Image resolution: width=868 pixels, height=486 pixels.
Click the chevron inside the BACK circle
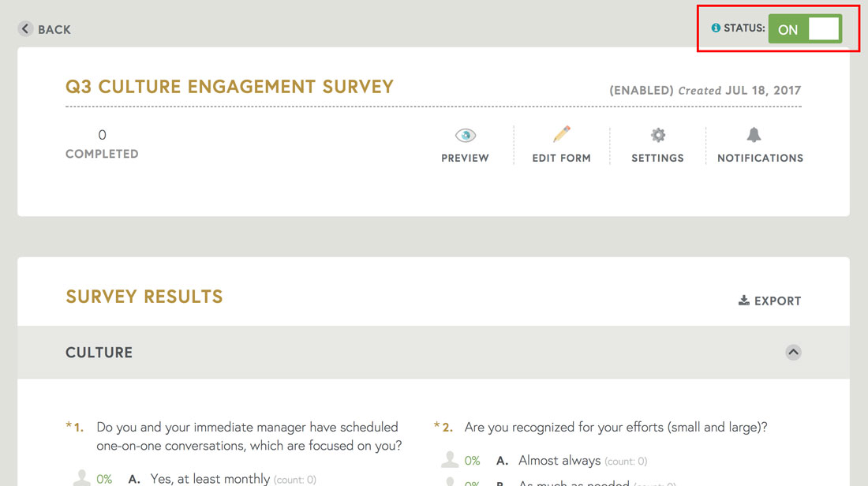[x=24, y=28]
